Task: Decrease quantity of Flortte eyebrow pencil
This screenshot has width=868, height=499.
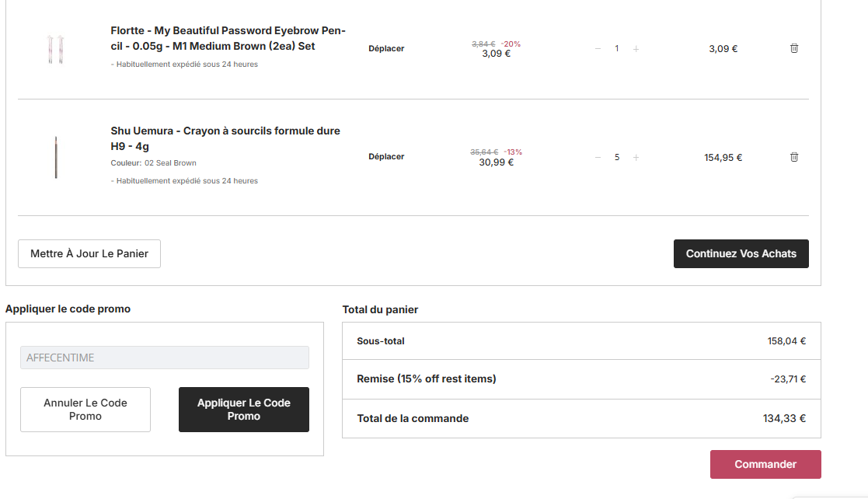Action: 598,49
